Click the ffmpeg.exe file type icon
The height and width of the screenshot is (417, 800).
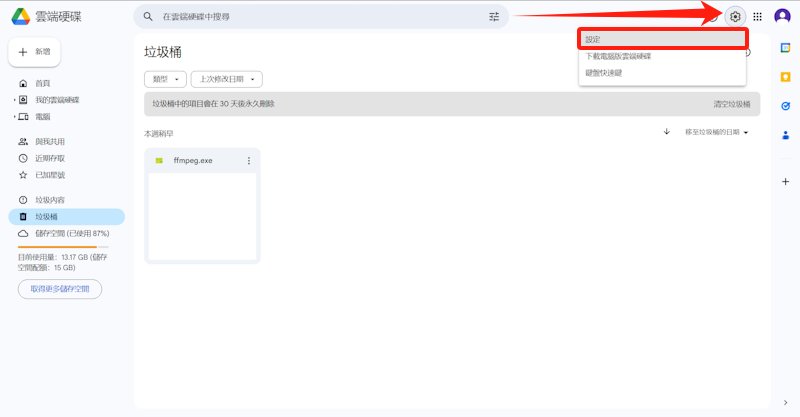[x=159, y=161]
